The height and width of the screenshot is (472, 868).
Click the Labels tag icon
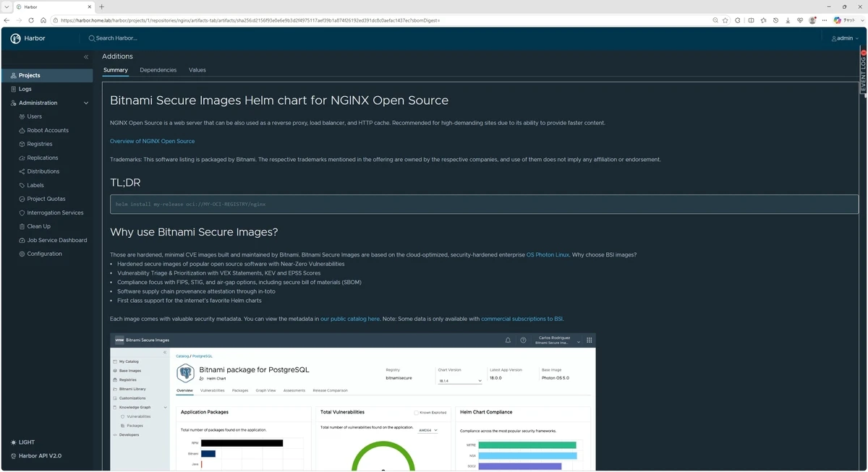pos(22,185)
